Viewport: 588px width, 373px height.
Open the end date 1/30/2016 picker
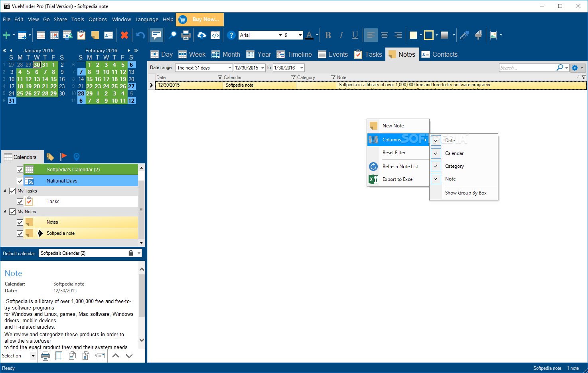click(302, 68)
